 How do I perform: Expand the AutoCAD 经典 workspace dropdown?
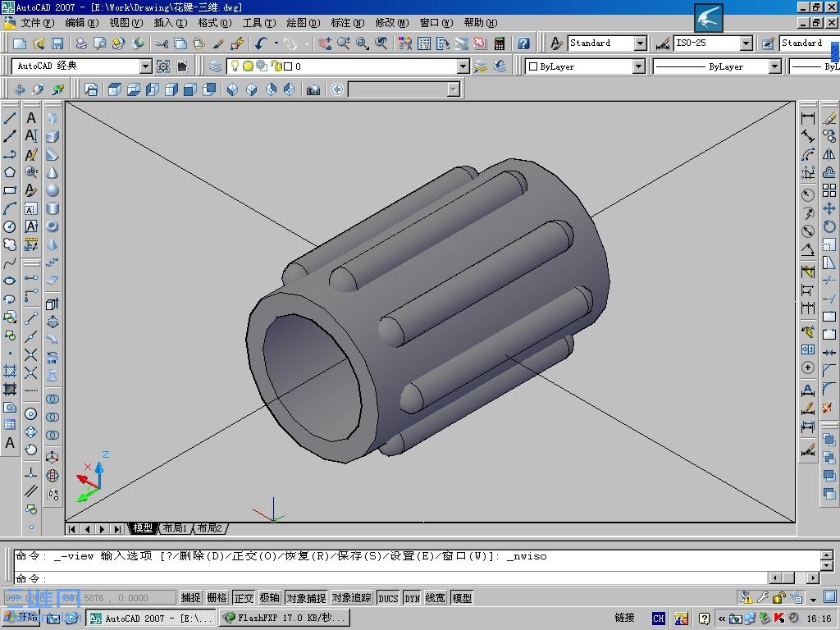pyautogui.click(x=146, y=66)
